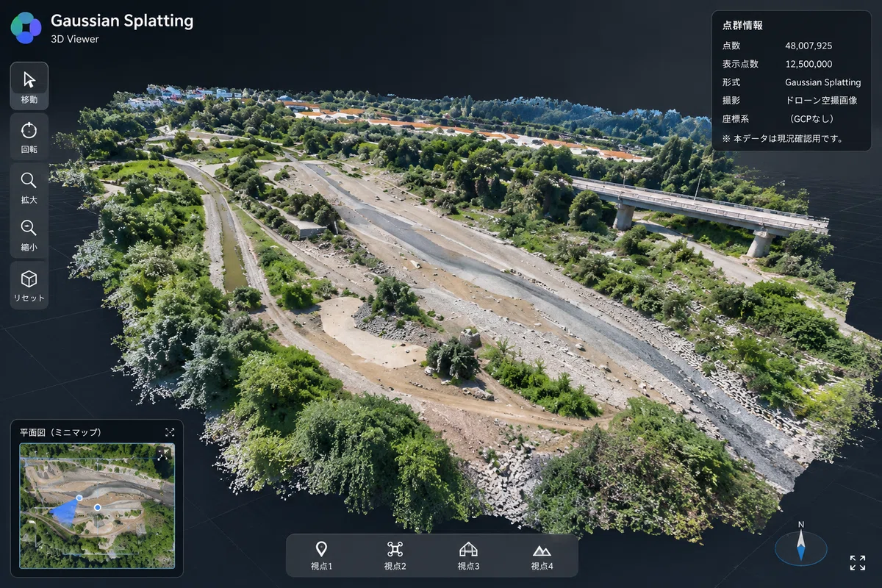This screenshot has height=588, width=882.
Task: Click the note 本データは現況確認用です
Action: pyautogui.click(x=783, y=138)
